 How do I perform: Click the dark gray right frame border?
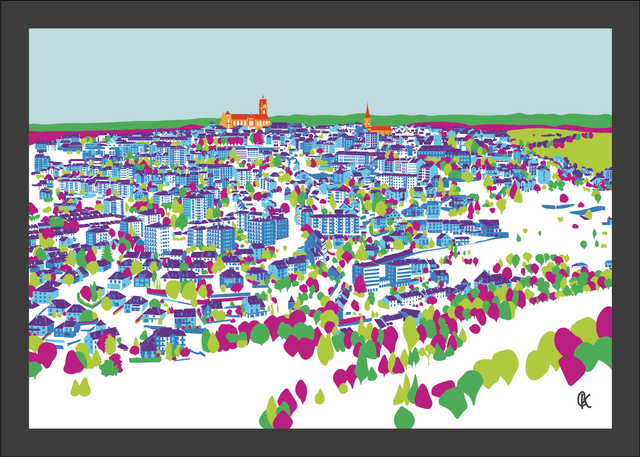click(x=625, y=228)
